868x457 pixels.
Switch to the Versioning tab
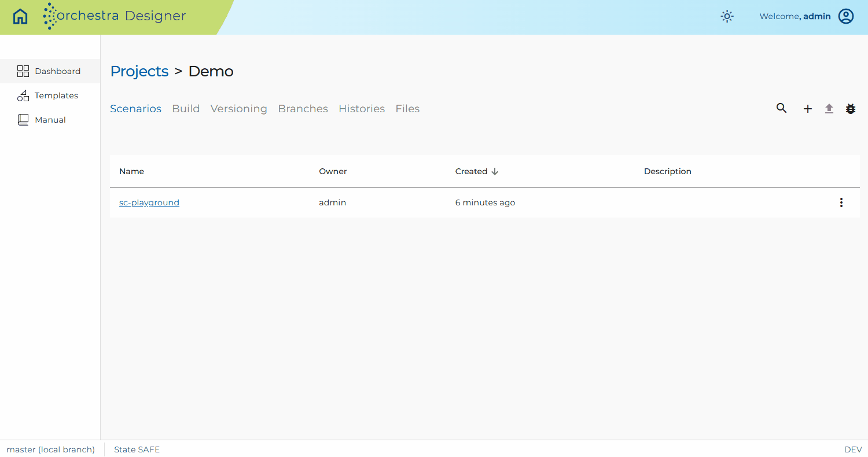239,109
